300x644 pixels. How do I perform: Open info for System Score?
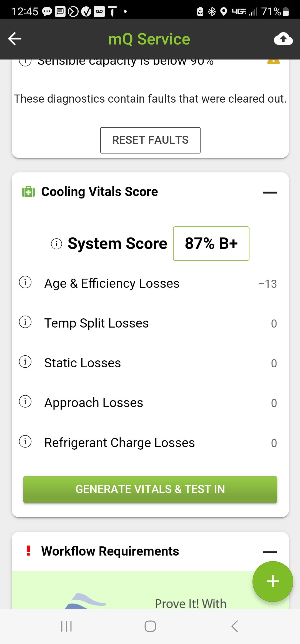click(56, 244)
